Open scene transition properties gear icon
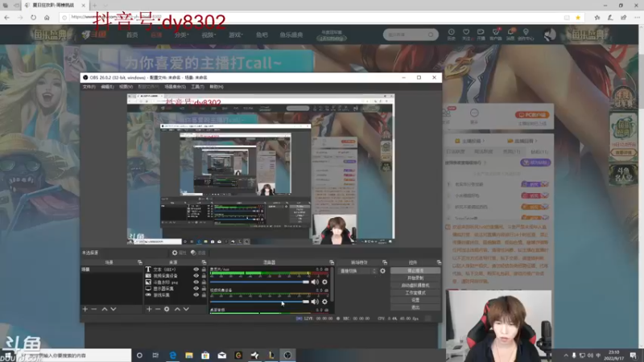Image resolution: width=644 pixels, height=362 pixels. 382,271
